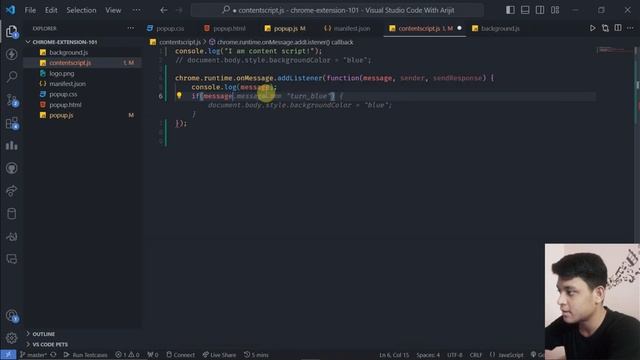Open the Live Share view in activity bar
Image resolution: width=640 pixels, height=360 pixels.
tap(11, 191)
